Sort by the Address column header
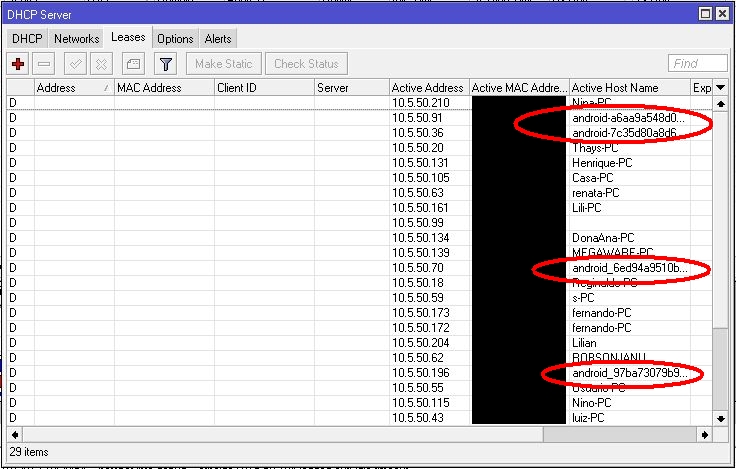The width and height of the screenshot is (736, 469). point(74,88)
